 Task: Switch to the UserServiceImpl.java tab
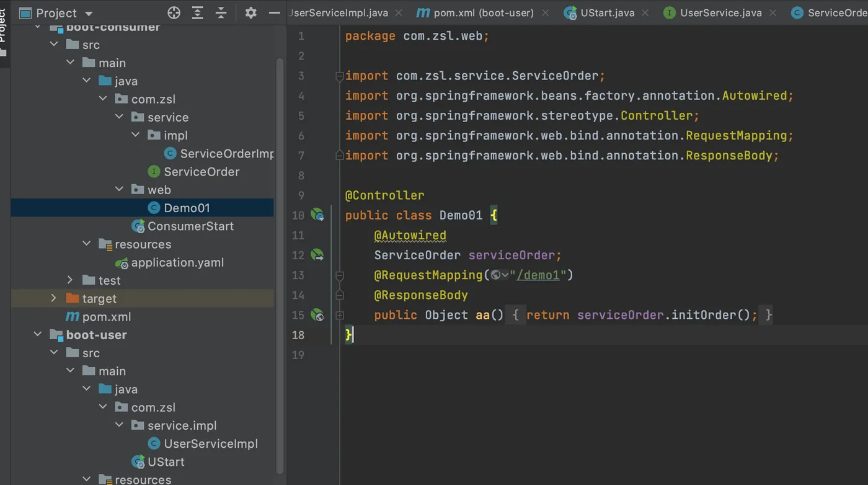tap(339, 12)
